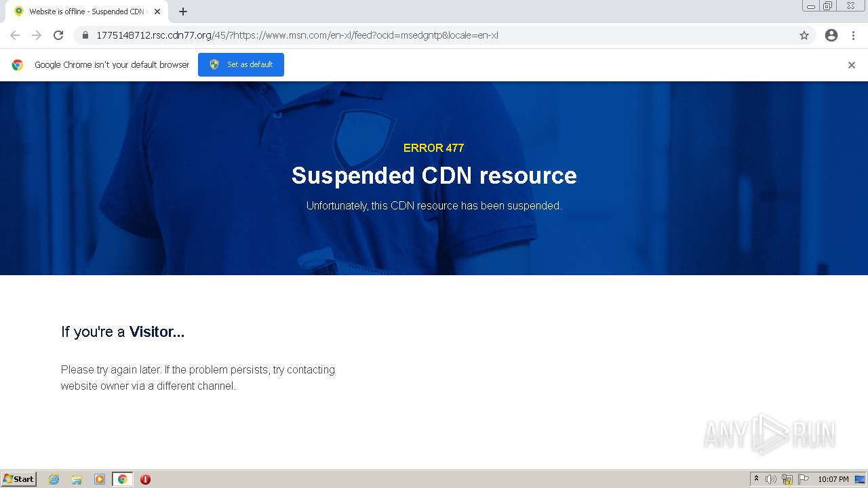
Task: Restore down the Chrome window
Action: [x=827, y=6]
